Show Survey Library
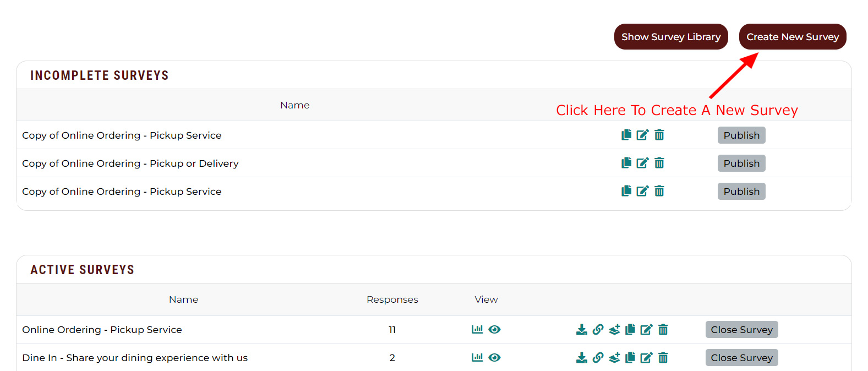Screen dimensions: 868x371 click(671, 36)
